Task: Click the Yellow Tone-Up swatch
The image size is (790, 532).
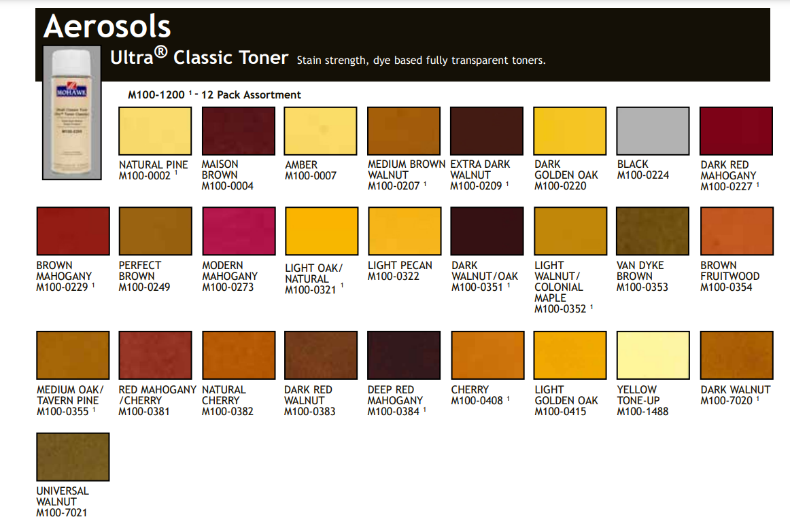Action: click(653, 355)
